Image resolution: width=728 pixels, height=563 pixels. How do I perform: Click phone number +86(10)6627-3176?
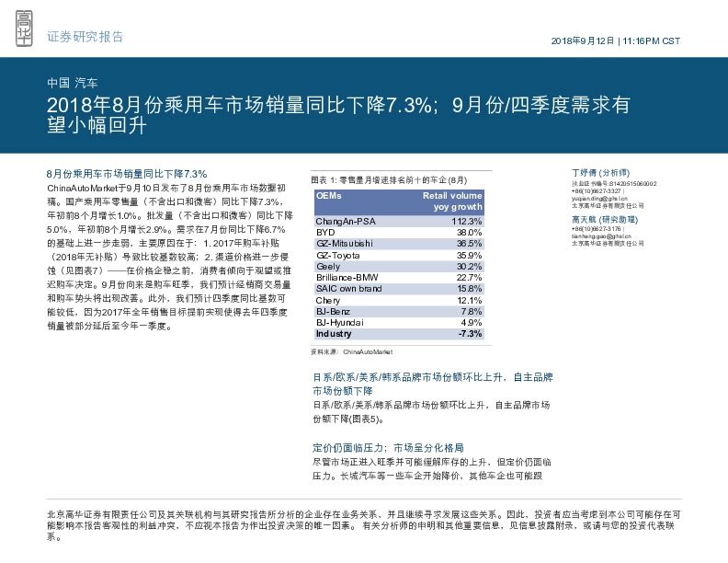point(597,228)
